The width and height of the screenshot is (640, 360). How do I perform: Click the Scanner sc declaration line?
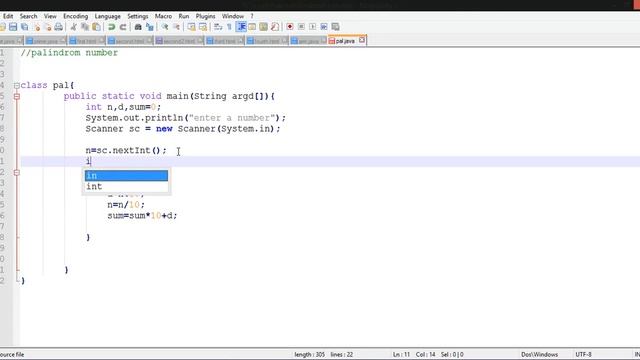pyautogui.click(x=183, y=129)
